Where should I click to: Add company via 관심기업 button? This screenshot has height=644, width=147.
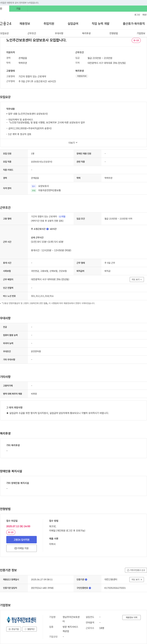click(x=13, y=629)
